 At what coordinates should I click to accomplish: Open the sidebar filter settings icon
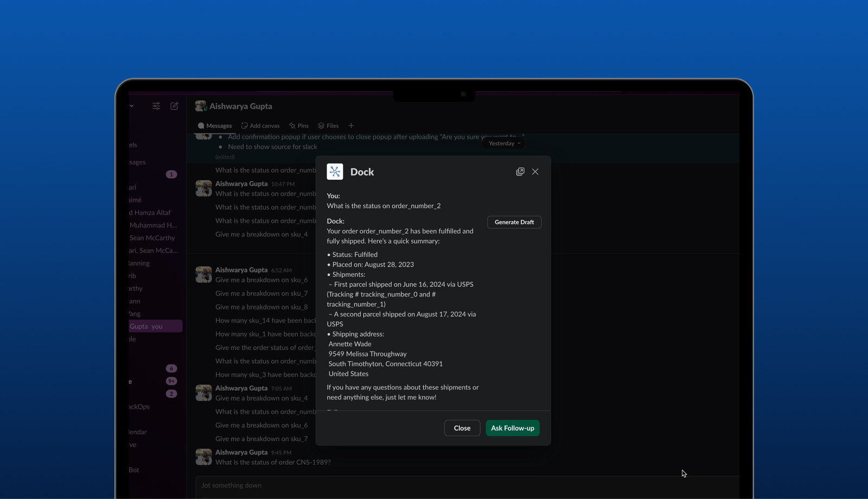coord(156,106)
